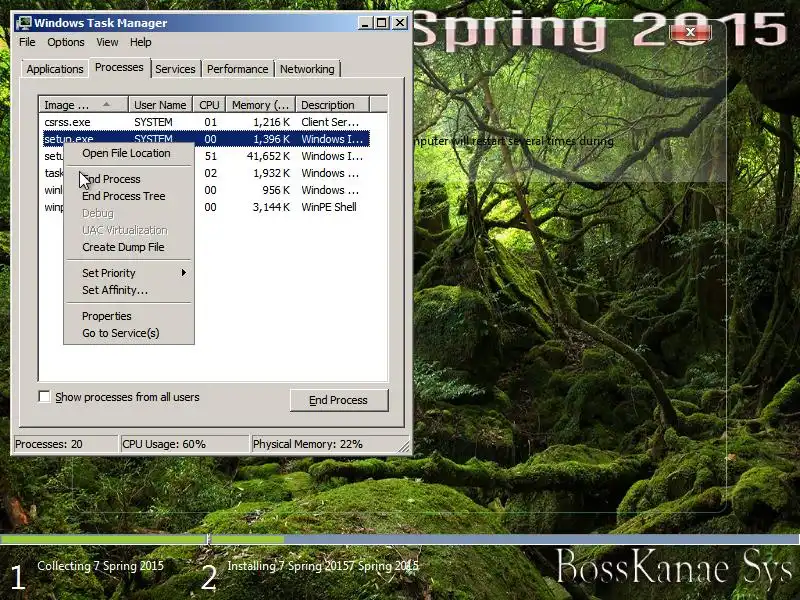Image resolution: width=800 pixels, height=600 pixels.
Task: Sort processes by CPU column
Action: [x=209, y=105]
